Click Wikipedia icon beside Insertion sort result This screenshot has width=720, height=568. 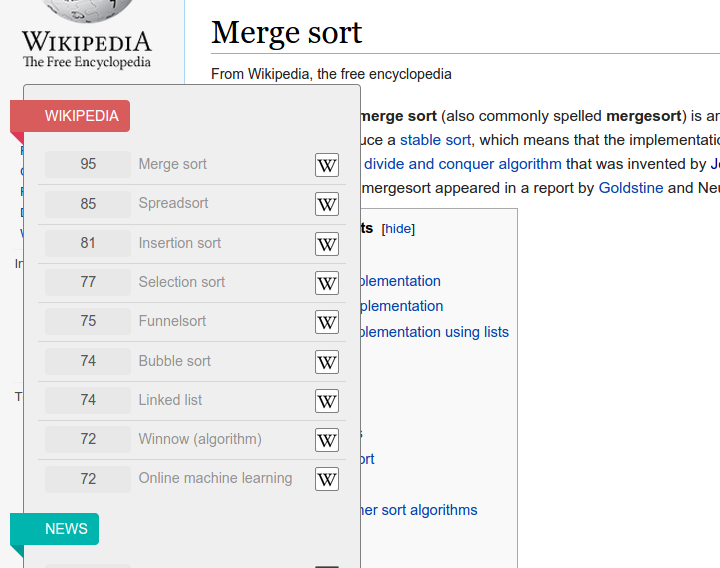click(327, 244)
